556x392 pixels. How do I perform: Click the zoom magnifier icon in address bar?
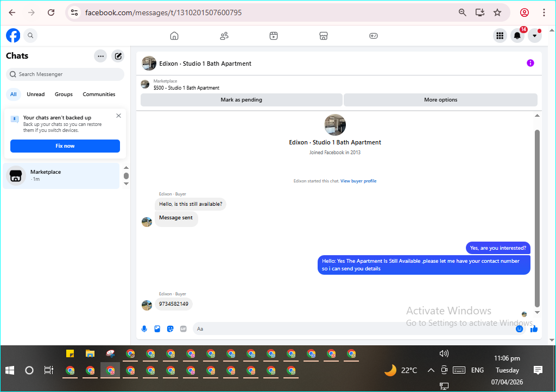[x=462, y=13]
